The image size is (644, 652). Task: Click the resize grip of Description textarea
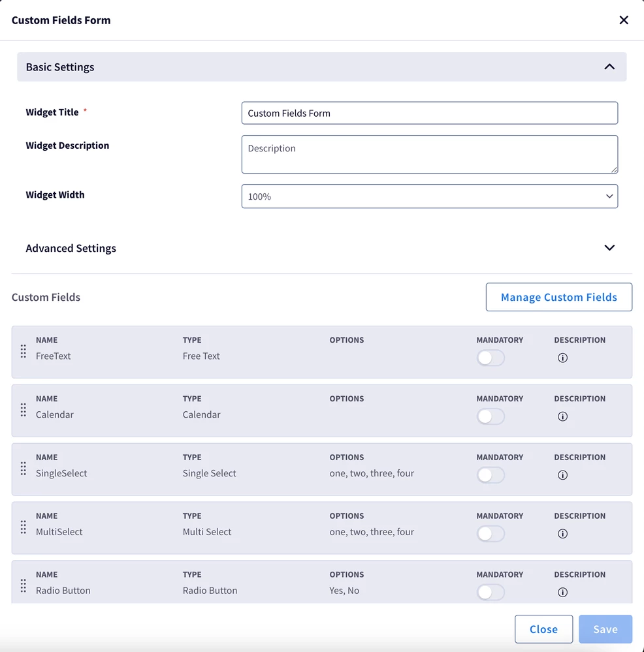pyautogui.click(x=614, y=170)
